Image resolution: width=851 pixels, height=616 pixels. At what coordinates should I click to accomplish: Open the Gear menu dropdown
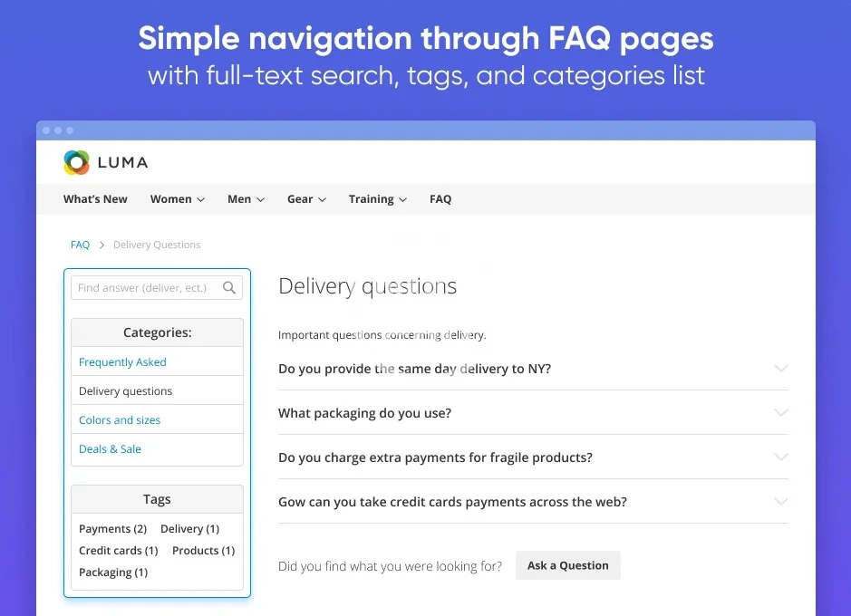pyautogui.click(x=306, y=199)
